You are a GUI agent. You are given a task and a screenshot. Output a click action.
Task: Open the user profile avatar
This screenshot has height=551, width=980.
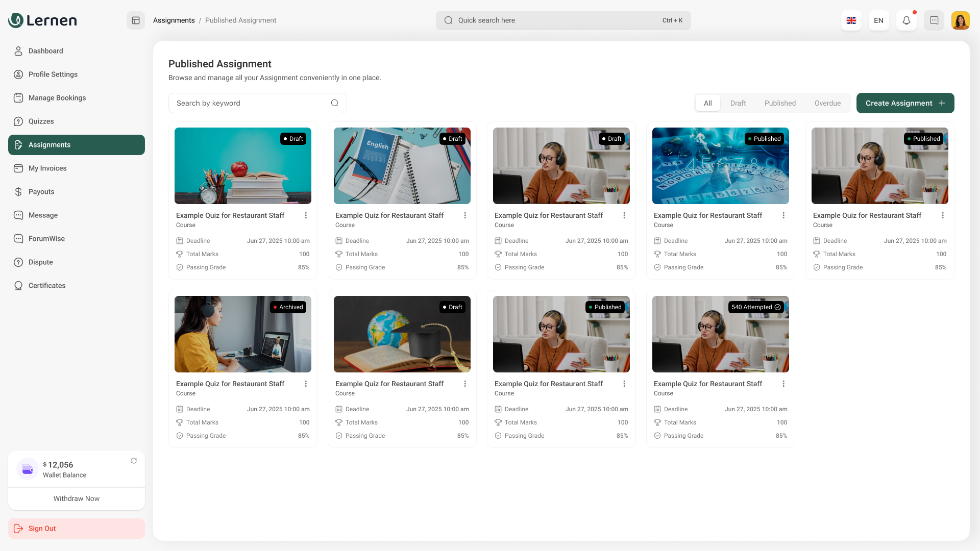tap(961, 20)
